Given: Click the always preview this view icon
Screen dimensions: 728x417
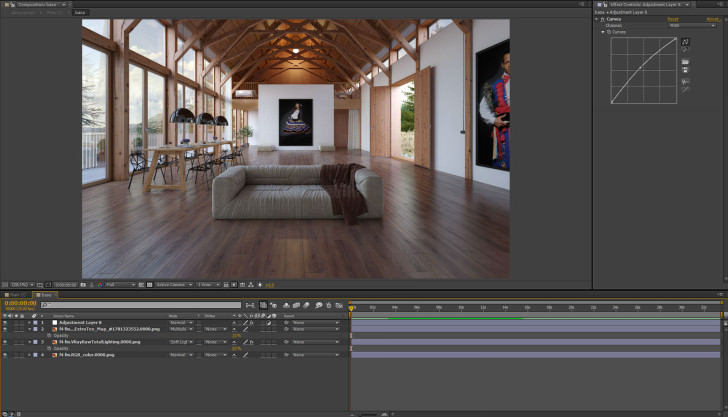Looking at the screenshot, I should click(5, 285).
